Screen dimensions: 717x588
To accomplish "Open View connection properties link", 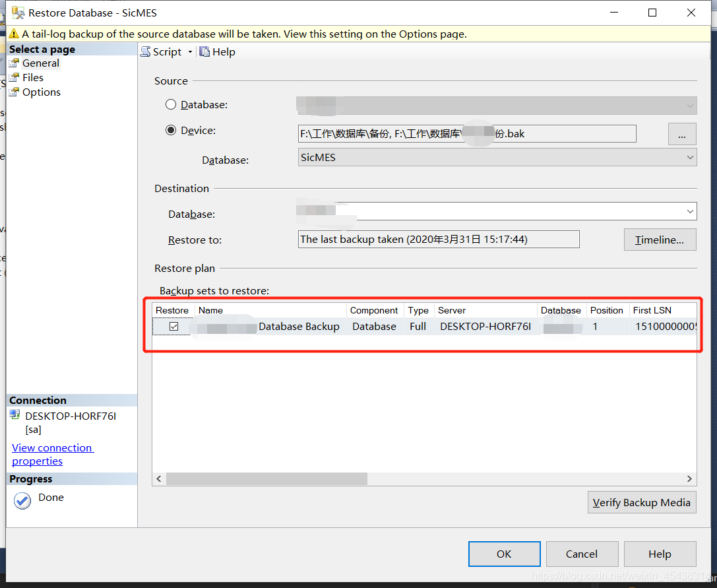I will tap(53, 455).
